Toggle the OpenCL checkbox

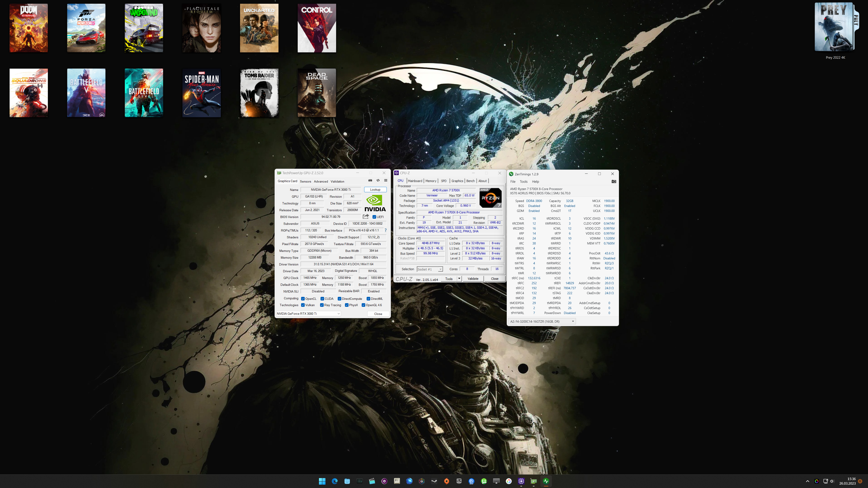303,299
